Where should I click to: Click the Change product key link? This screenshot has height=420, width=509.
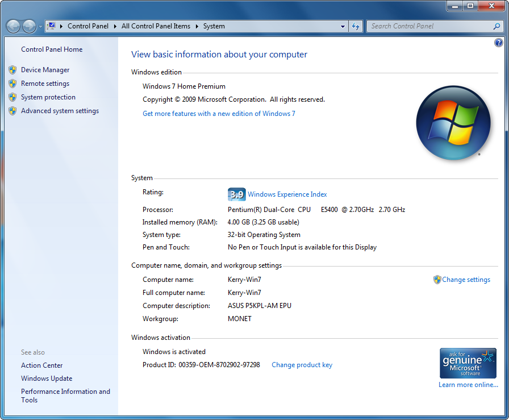(x=302, y=365)
